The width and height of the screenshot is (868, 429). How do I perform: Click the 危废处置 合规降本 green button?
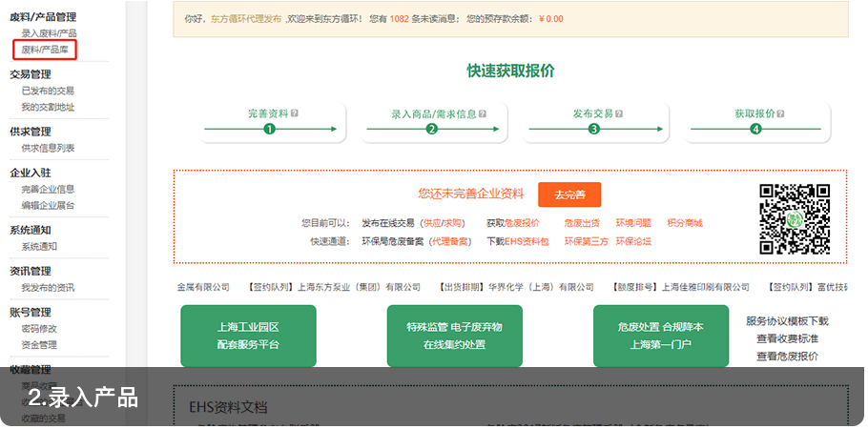pos(660,336)
